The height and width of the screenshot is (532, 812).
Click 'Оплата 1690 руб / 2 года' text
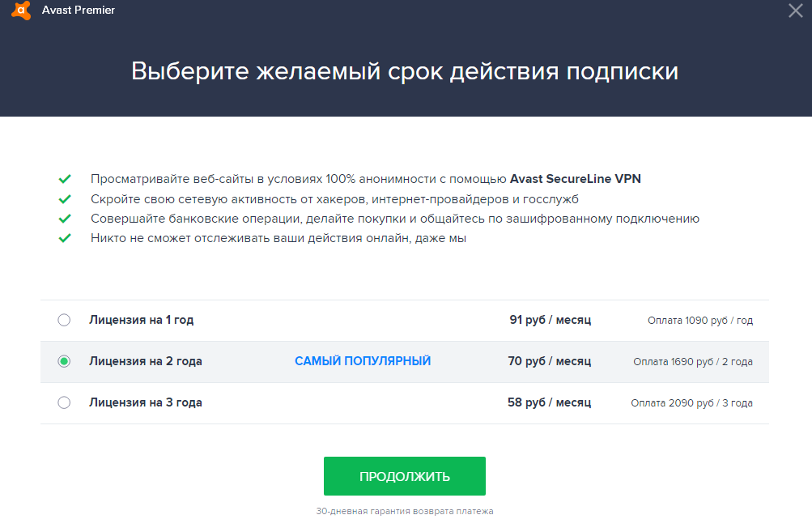click(x=693, y=362)
